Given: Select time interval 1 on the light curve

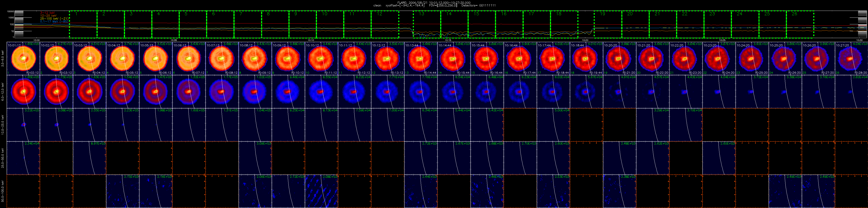Looking at the screenshot, I should pyautogui.click(x=83, y=24).
